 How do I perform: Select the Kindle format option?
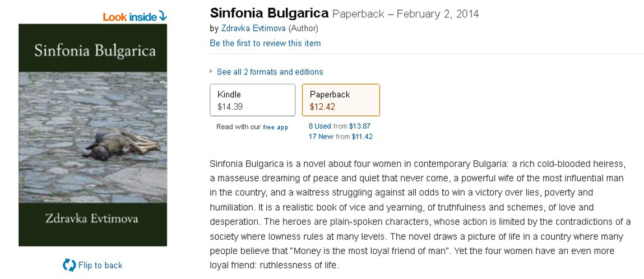252,100
